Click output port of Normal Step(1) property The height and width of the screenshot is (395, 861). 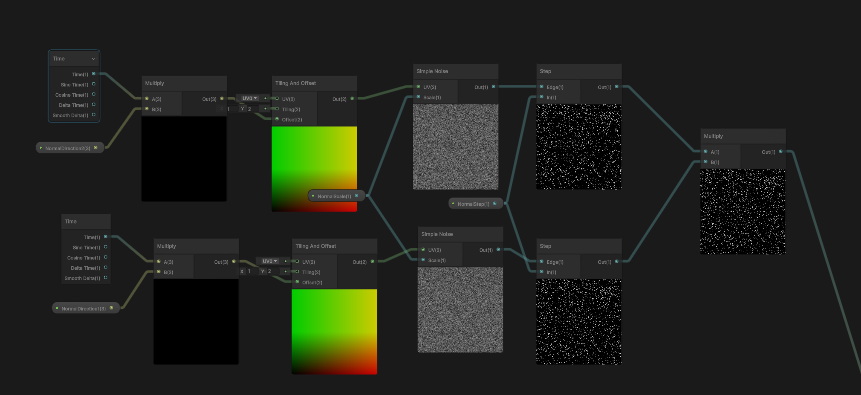tap(495, 204)
